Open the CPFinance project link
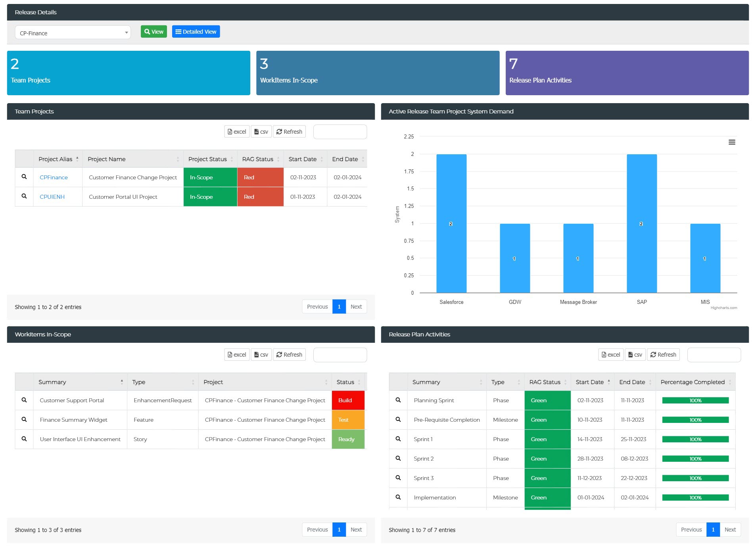 coord(54,177)
